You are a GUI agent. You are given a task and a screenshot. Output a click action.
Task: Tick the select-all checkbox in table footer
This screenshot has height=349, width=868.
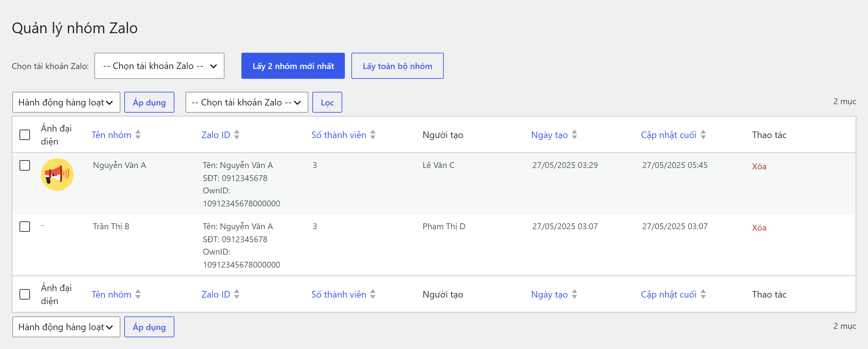25,294
